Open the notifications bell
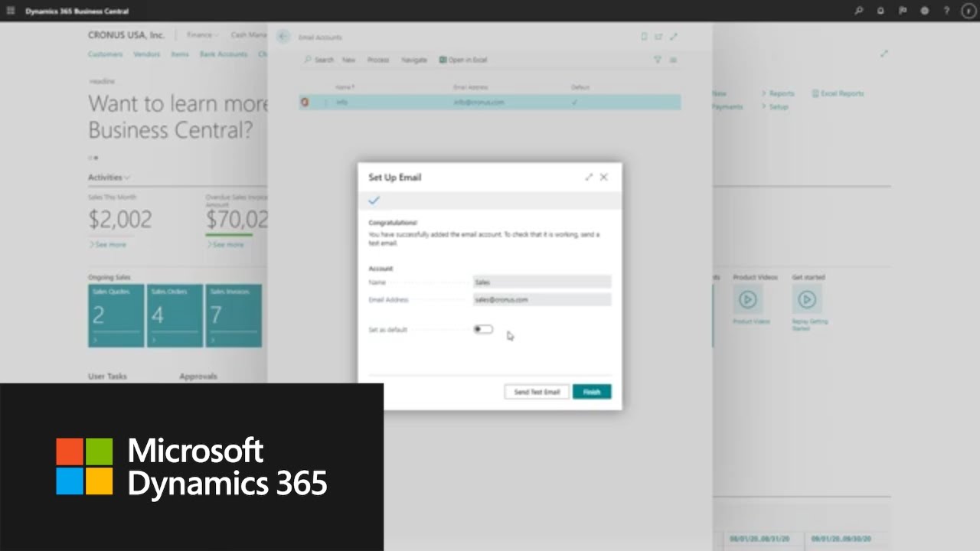 tap(880, 11)
